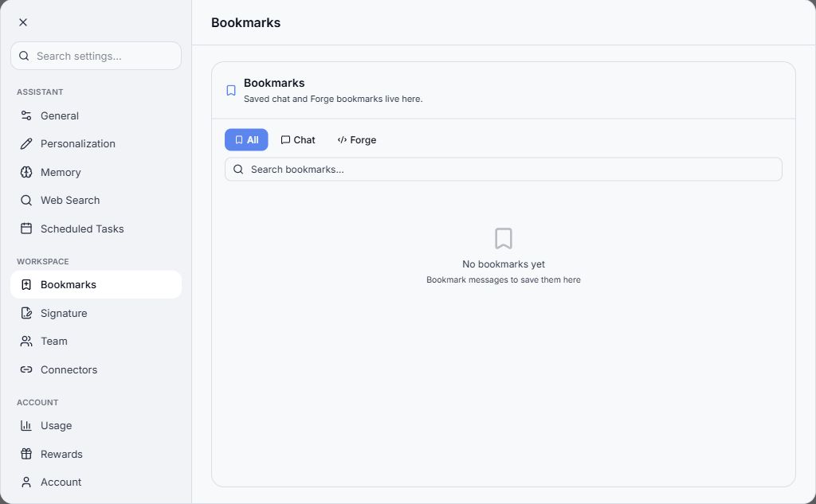Click the ACCOUNT section label
816x504 pixels.
pos(37,403)
